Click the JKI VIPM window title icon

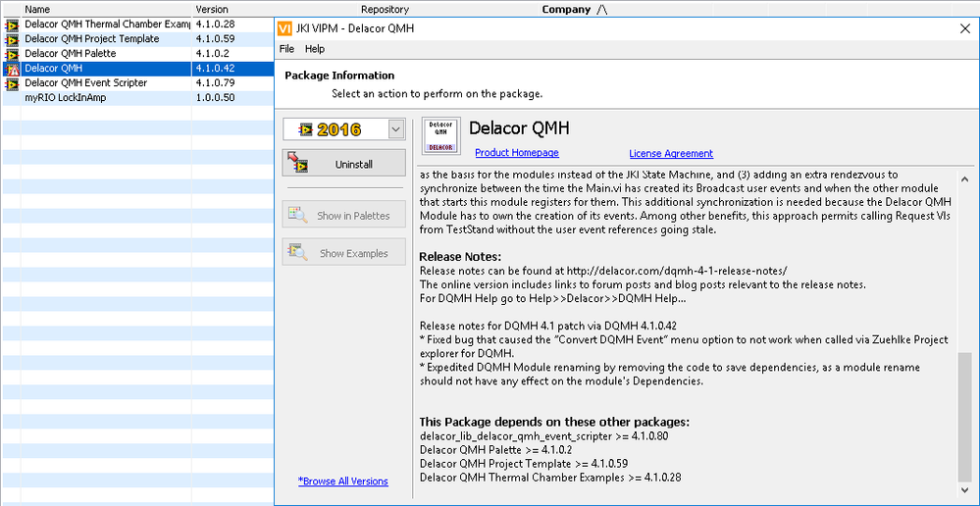[284, 28]
